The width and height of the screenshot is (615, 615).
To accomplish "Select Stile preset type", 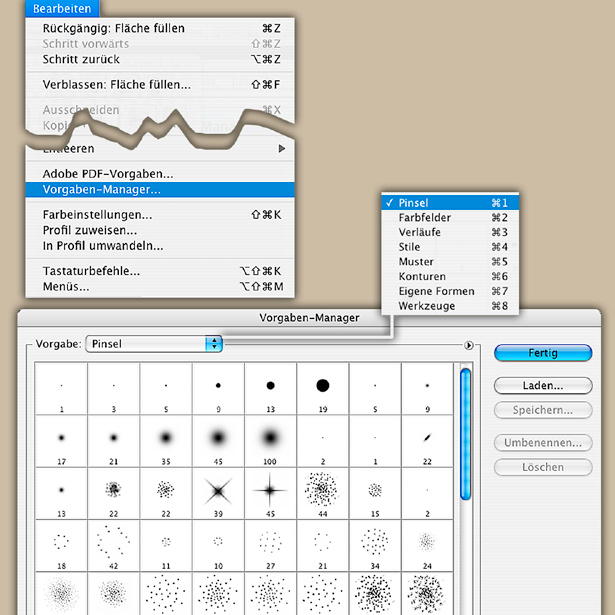I will pyautogui.click(x=450, y=247).
